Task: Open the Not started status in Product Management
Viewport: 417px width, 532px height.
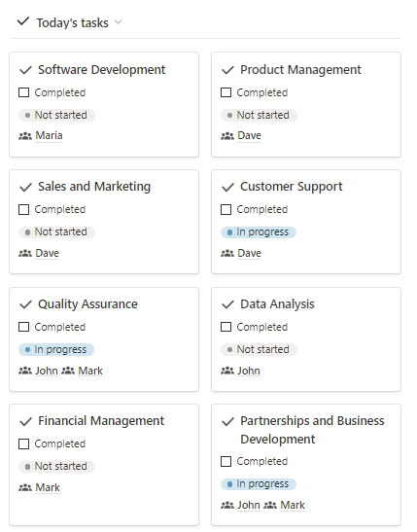Action: click(x=259, y=115)
